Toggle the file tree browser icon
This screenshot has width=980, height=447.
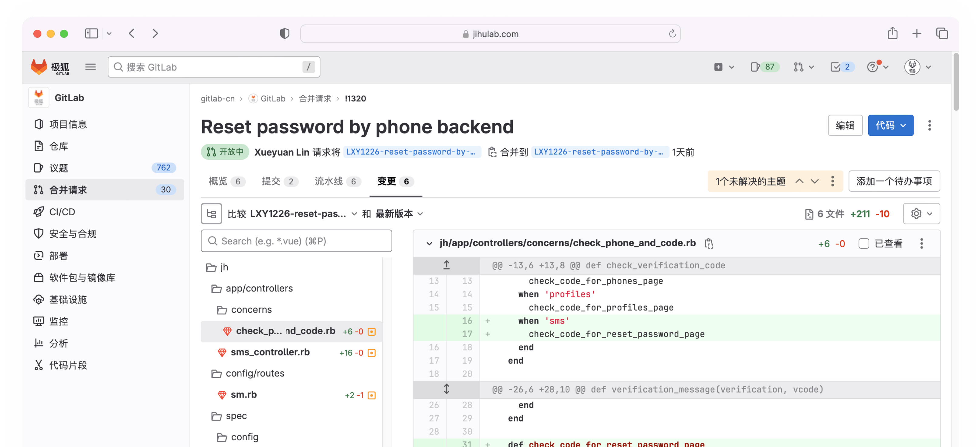point(211,213)
